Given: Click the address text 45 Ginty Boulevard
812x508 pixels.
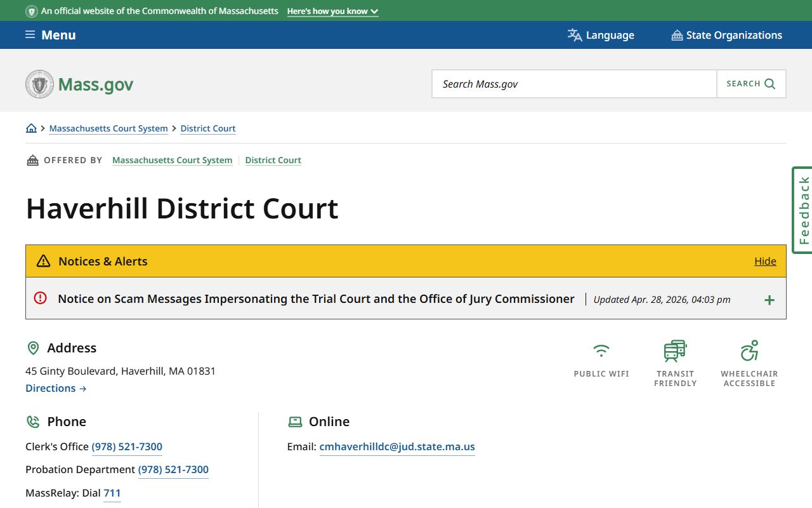Looking at the screenshot, I should pos(121,371).
